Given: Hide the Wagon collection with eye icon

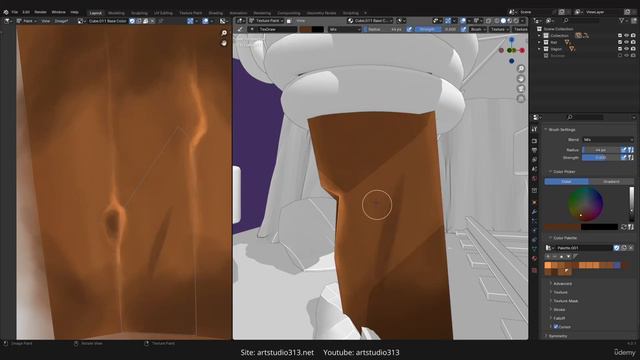Looking at the screenshot, I should coord(627,49).
